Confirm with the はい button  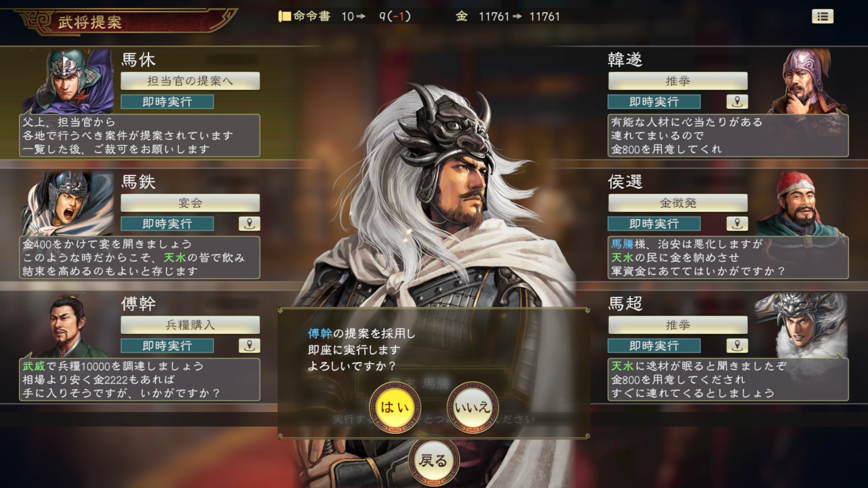[395, 407]
